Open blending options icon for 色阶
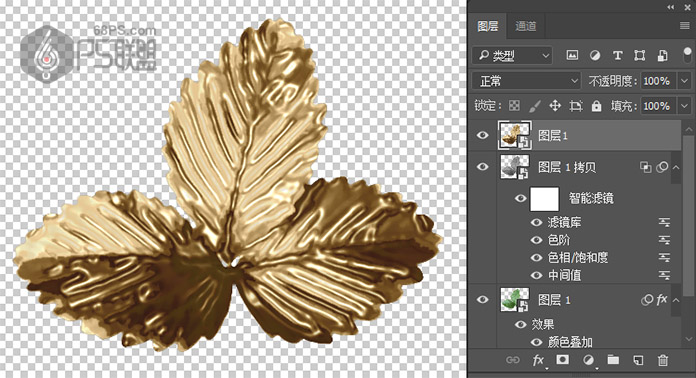The width and height of the screenshot is (696, 378). [664, 240]
